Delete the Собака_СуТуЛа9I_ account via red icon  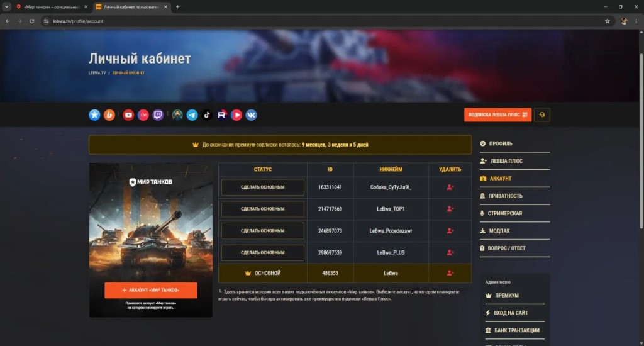coord(450,187)
